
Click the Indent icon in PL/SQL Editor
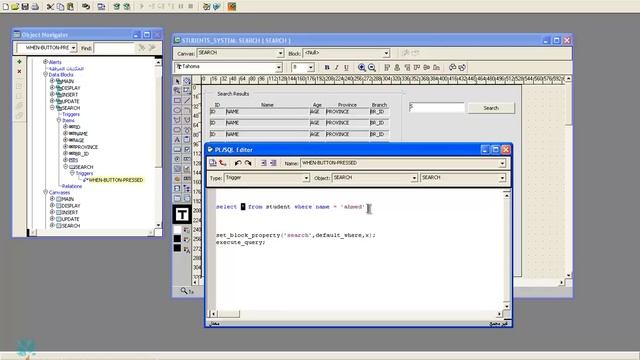(x=264, y=163)
